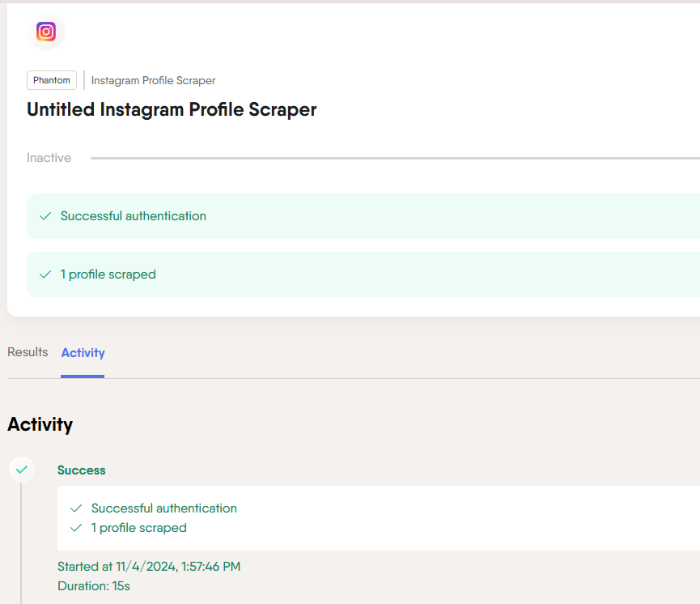Viewport: 700px width, 604px height.
Task: Click the Untitled Instagram Profile Scraper title
Action: [x=172, y=109]
